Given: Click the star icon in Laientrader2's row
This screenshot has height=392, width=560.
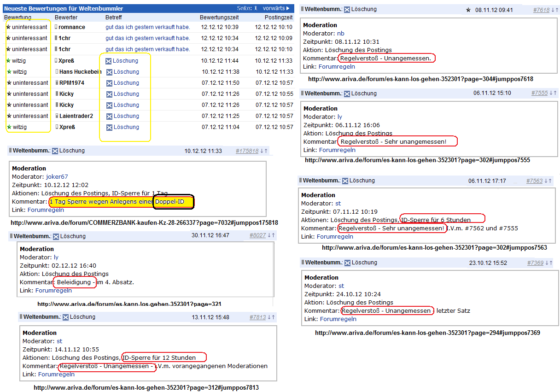Looking at the screenshot, I should tap(9, 116).
